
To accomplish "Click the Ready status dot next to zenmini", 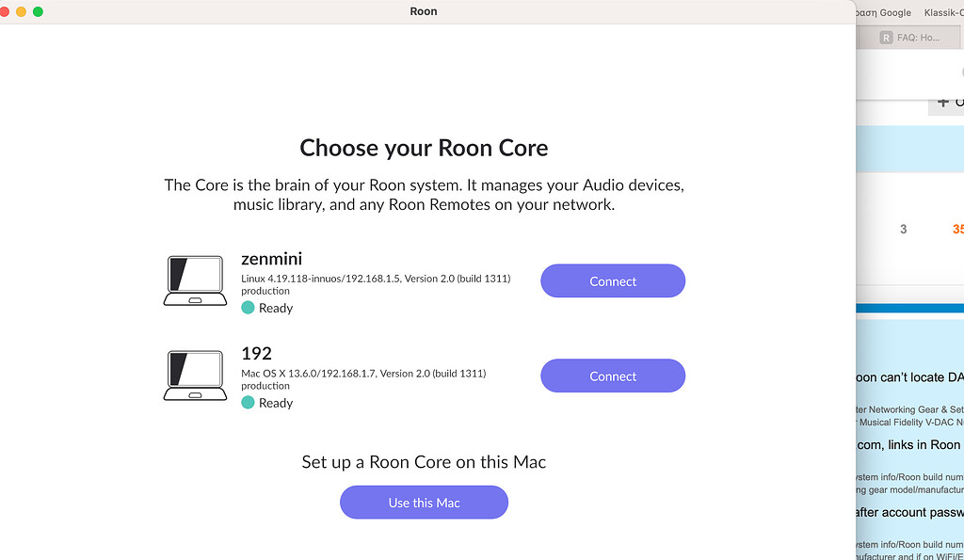I will tap(248, 308).
